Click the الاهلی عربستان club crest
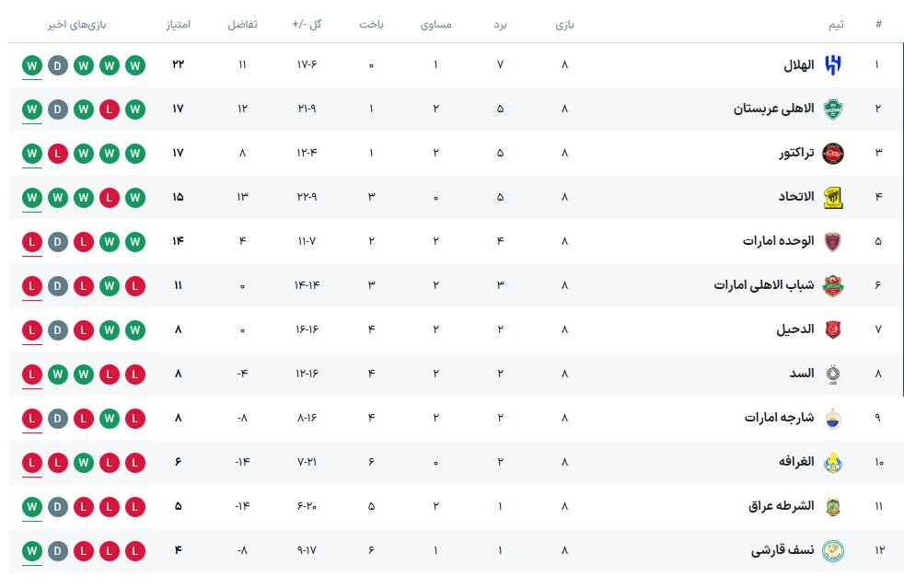 (832, 109)
